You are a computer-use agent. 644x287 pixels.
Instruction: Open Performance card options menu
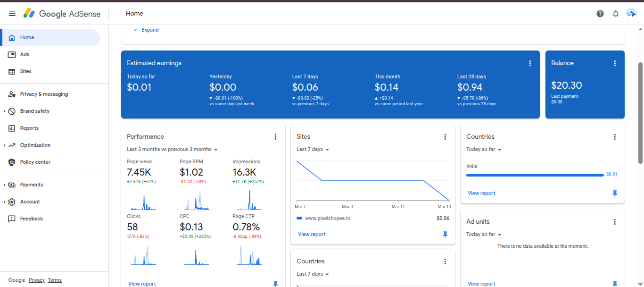(275, 137)
